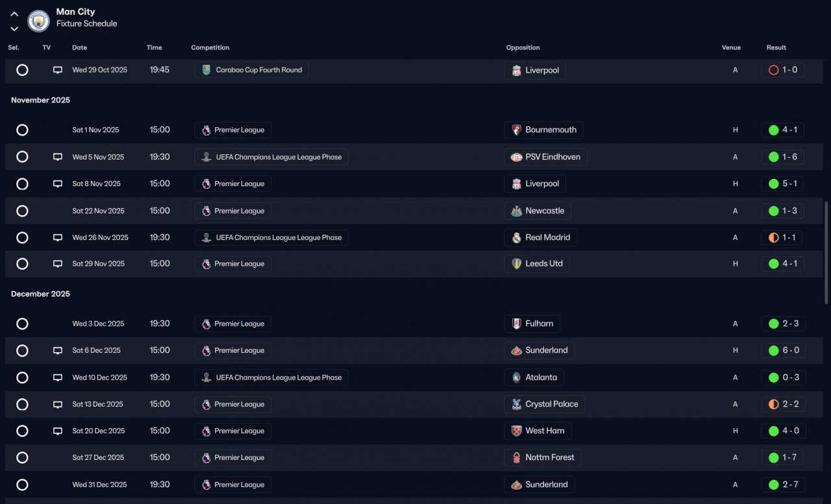The height and width of the screenshot is (504, 831).
Task: Select the Atalanta fixture radio button
Action: pyautogui.click(x=22, y=378)
